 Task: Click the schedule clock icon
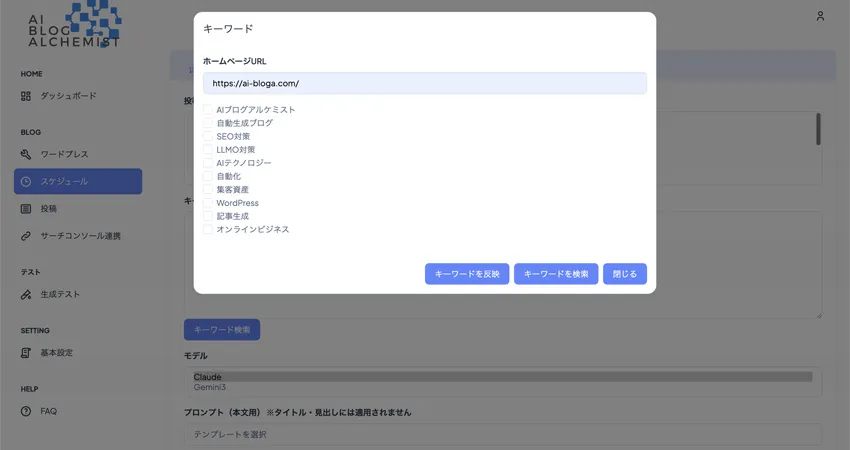pyautogui.click(x=26, y=182)
